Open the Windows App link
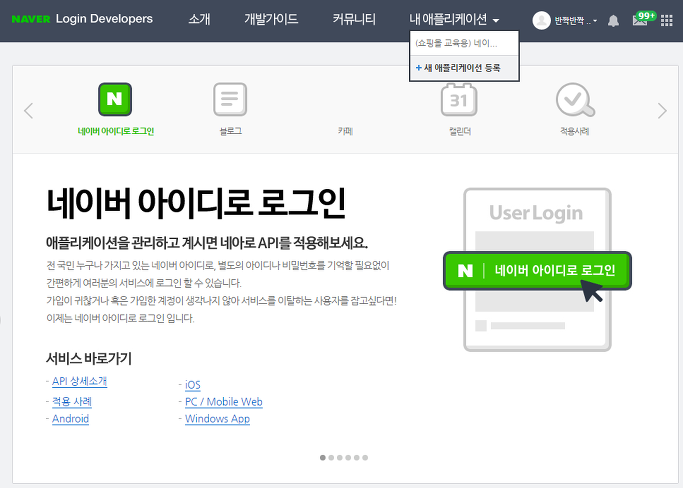 tap(217, 419)
